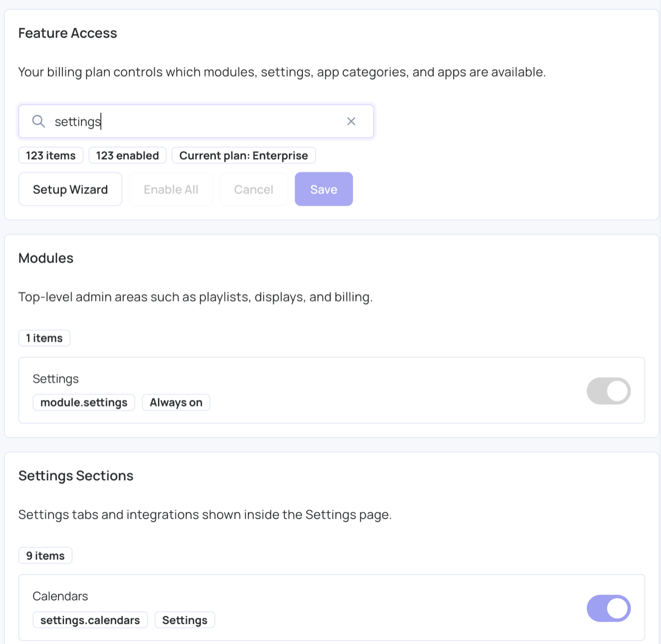Click the Enable All button

tap(171, 189)
